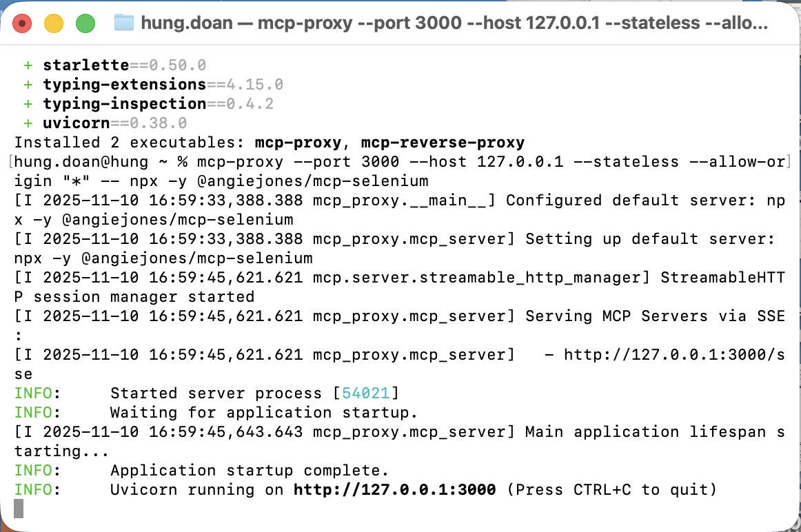Click the green full-screen button
Screen dimensions: 801x532
click(85, 23)
